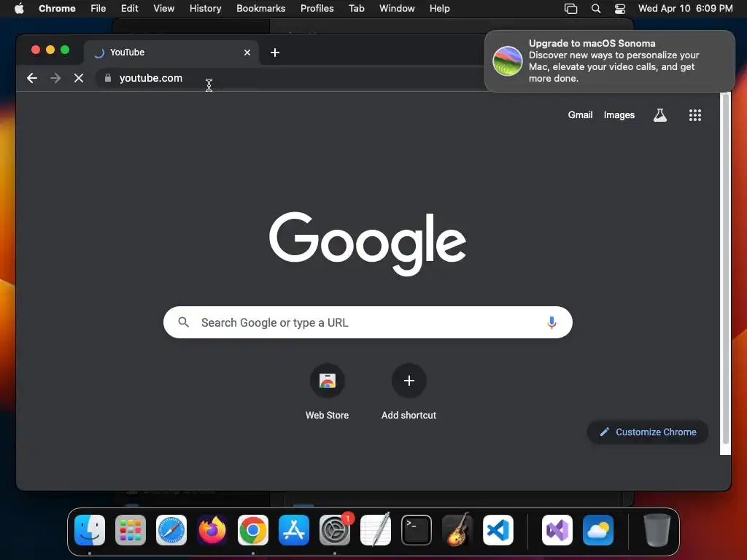Open App Store from the Dock
747x560 pixels.
294,530
